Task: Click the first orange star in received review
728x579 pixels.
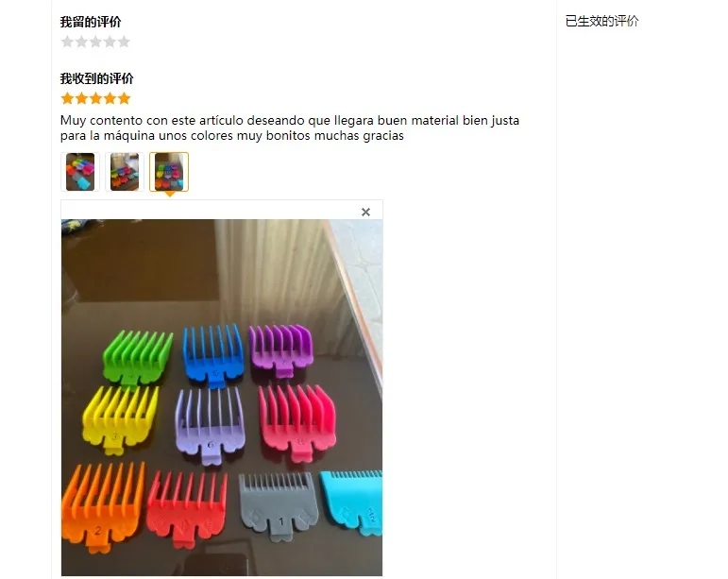Action: point(67,98)
